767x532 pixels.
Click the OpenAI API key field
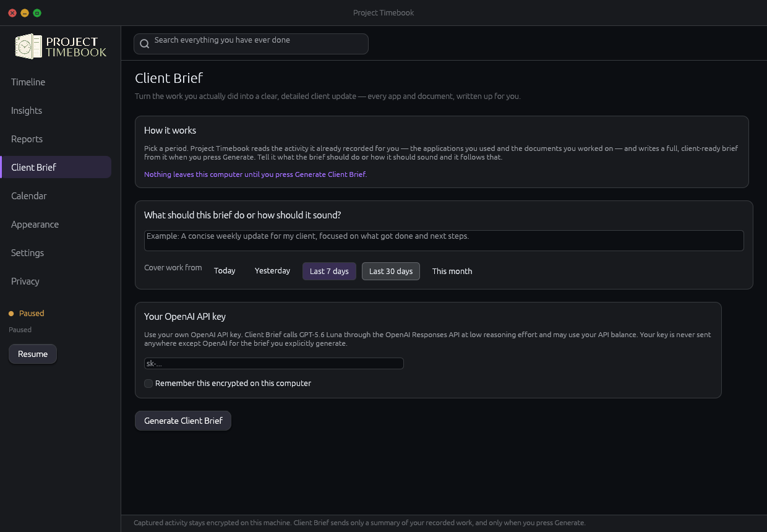274,364
